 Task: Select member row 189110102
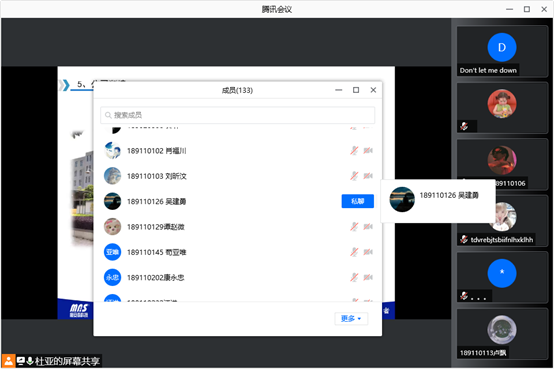(x=237, y=151)
